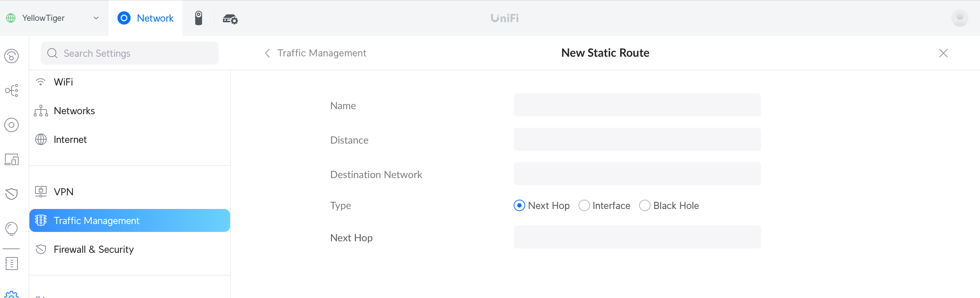Click the Name input field
Image resolution: width=980 pixels, height=298 pixels.
pyautogui.click(x=637, y=105)
